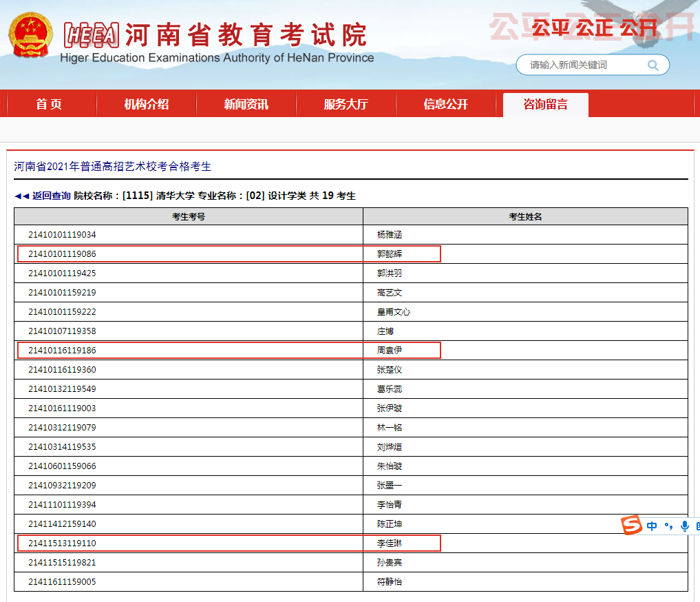The image size is (700, 602).
Task: Click the 河南省教育考试院 site title
Action: (246, 35)
